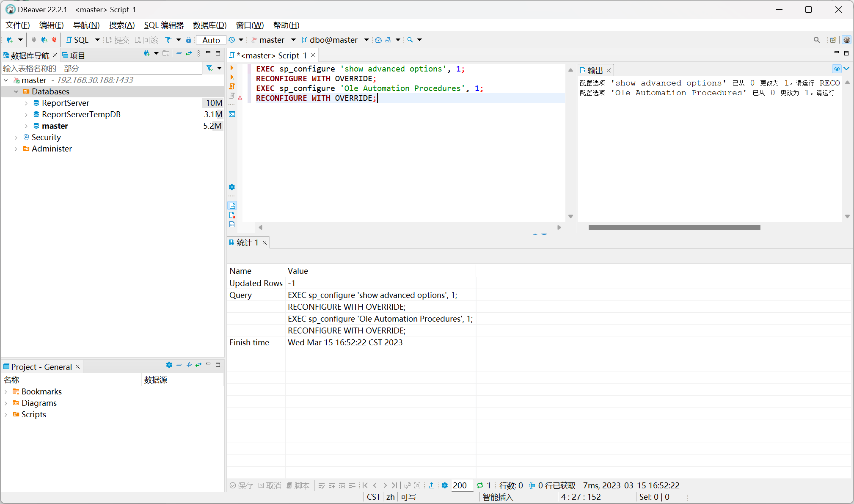
Task: Click the SQL execution run icon
Action: pyautogui.click(x=232, y=68)
